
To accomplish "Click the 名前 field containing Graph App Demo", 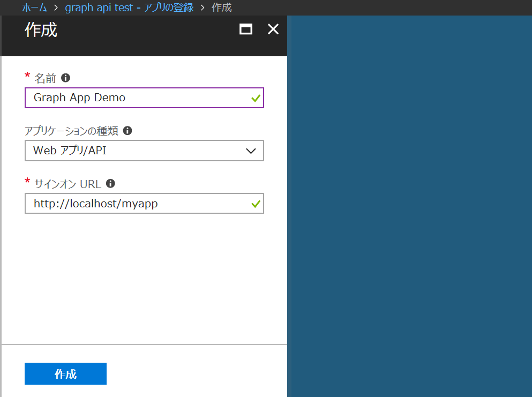I will coord(144,98).
